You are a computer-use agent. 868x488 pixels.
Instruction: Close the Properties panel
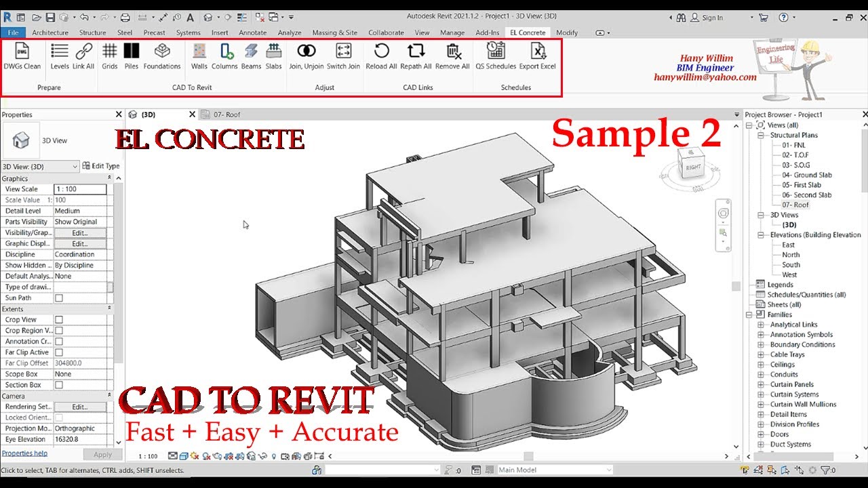pyautogui.click(x=119, y=115)
